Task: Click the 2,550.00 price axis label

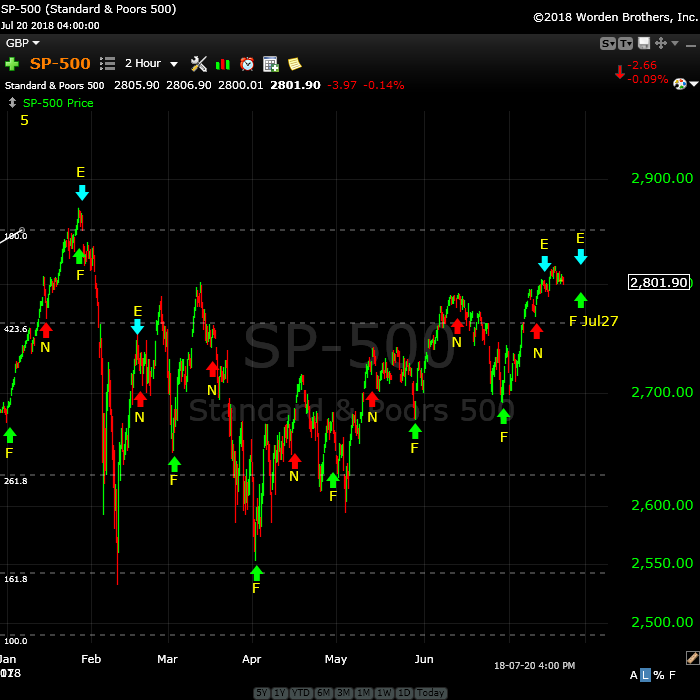Action: 662,563
